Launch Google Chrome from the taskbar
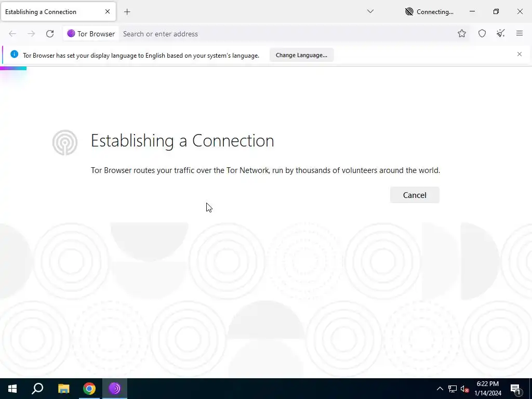The width and height of the screenshot is (532, 399). pos(89,389)
